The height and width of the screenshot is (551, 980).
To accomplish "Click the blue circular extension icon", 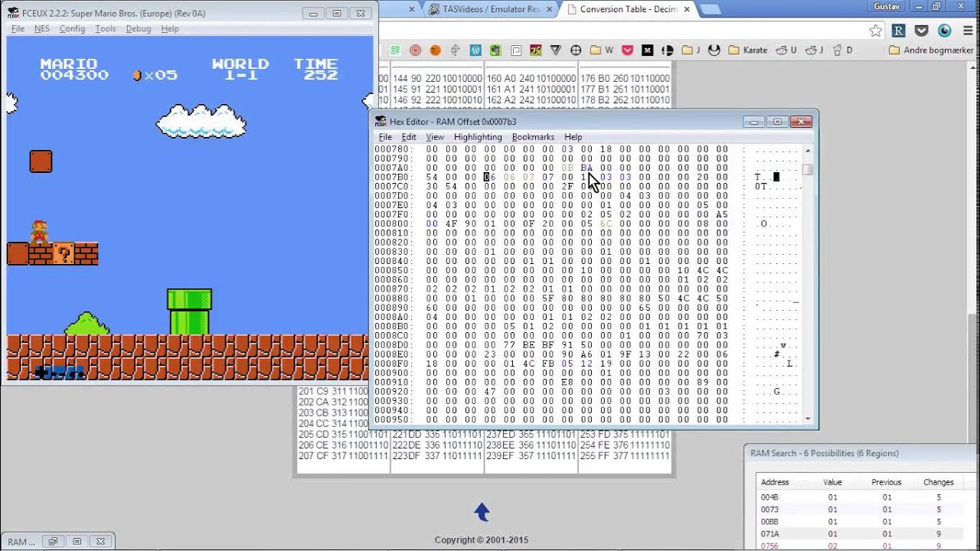I will click(944, 31).
